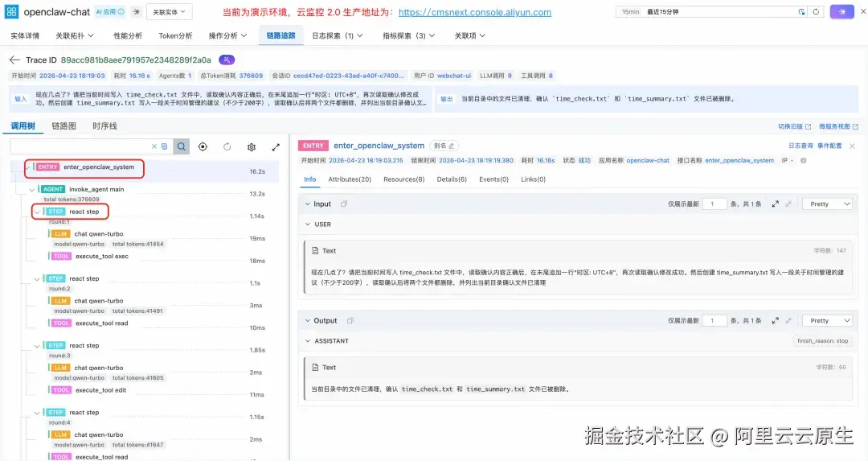Click the blue search button in call tree toolbar
The image size is (868, 461).
tap(182, 146)
